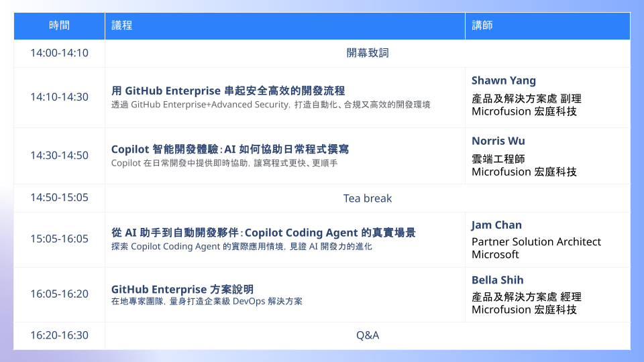Screen dimensions: 644x362
Task: Select the Q&A row
Action: point(322,336)
